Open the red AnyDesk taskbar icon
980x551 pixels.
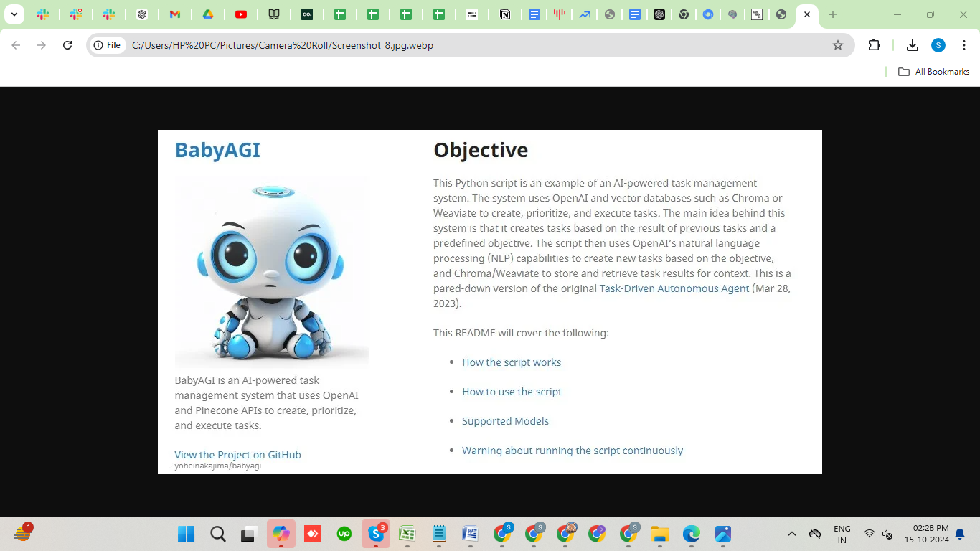coord(312,534)
